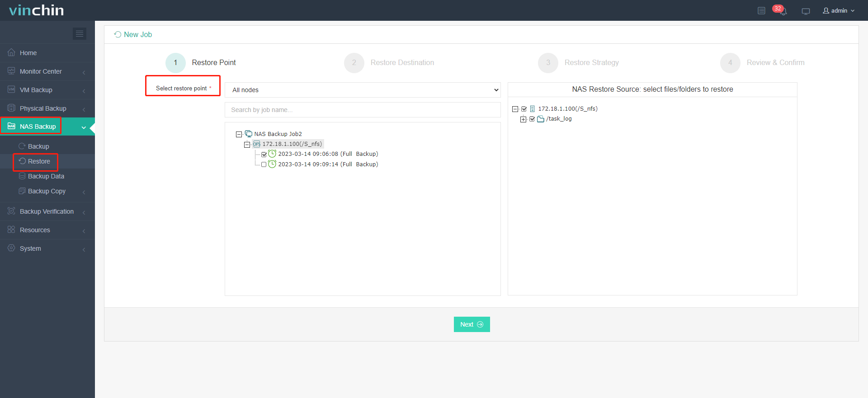The height and width of the screenshot is (398, 868).
Task: Click the System gear icon
Action: [x=11, y=248]
